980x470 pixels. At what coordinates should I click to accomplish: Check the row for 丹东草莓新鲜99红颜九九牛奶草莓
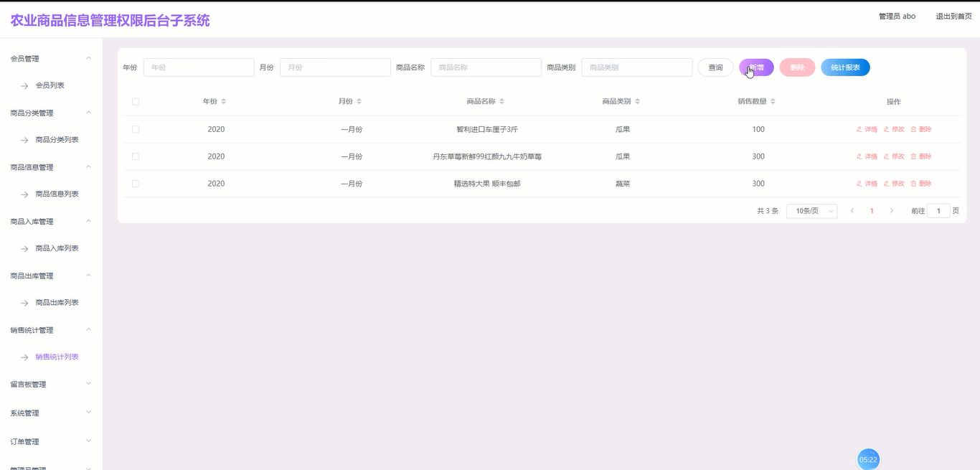[136, 156]
